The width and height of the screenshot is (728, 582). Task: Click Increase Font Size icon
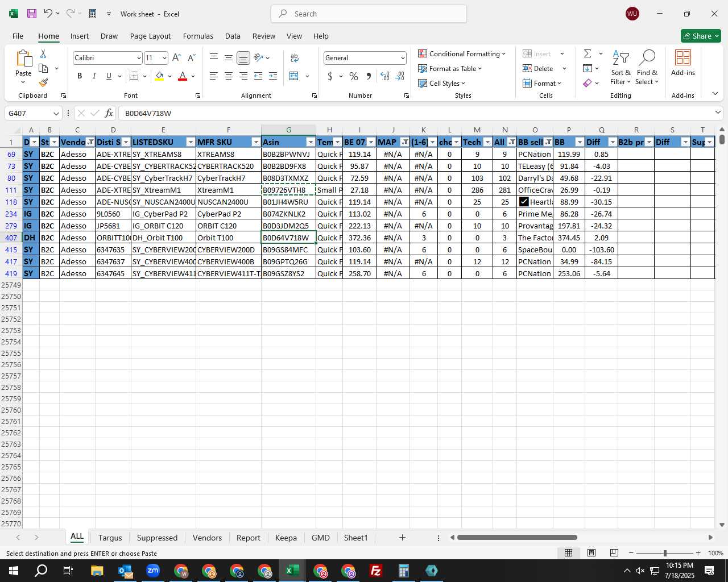point(176,57)
